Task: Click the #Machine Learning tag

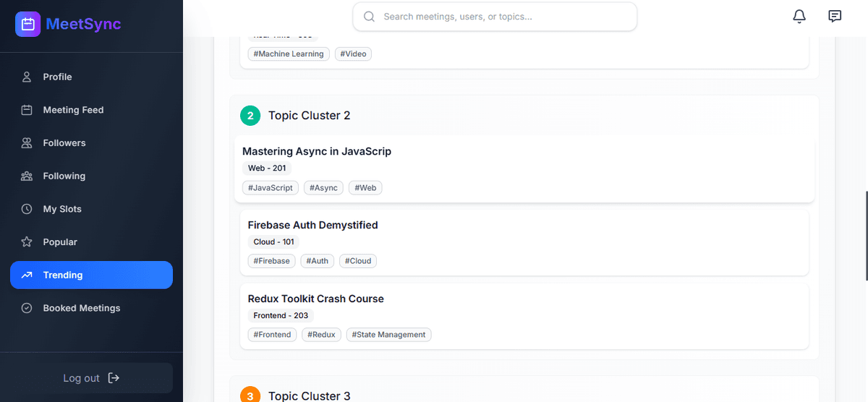Action: click(289, 54)
